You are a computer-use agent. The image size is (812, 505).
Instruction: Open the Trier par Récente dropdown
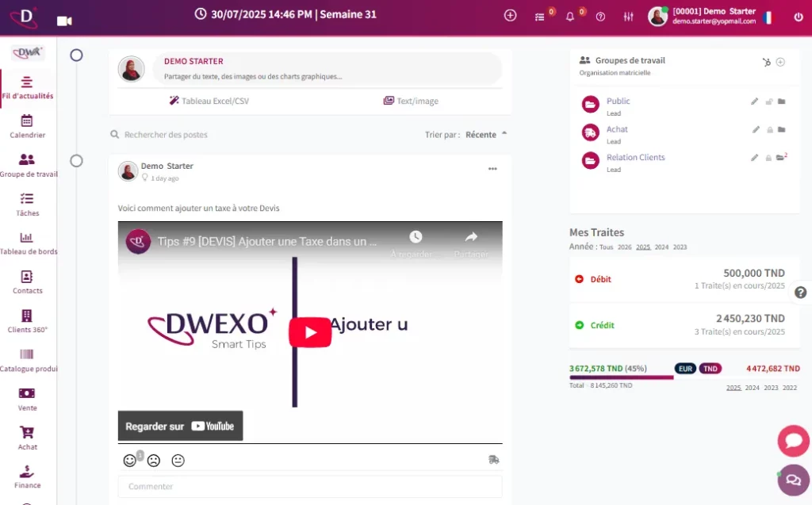(x=485, y=135)
